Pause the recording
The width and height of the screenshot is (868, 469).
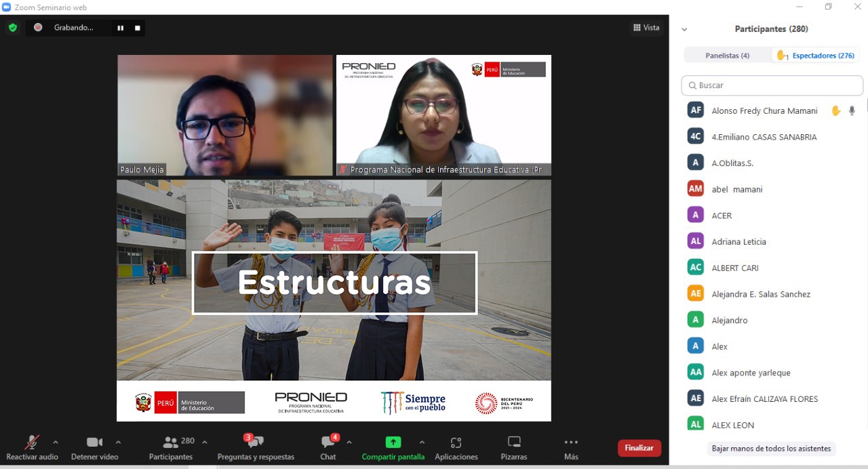[x=121, y=28]
